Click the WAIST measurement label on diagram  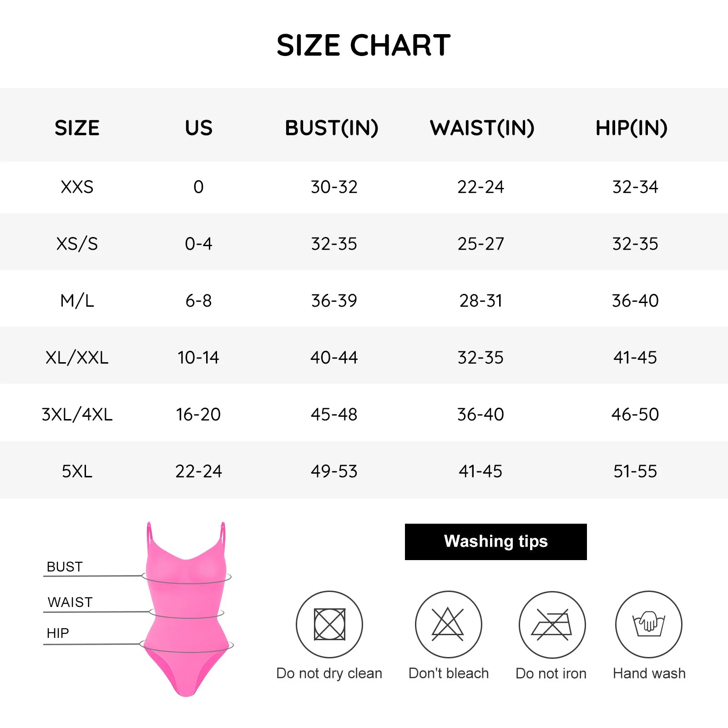click(70, 602)
